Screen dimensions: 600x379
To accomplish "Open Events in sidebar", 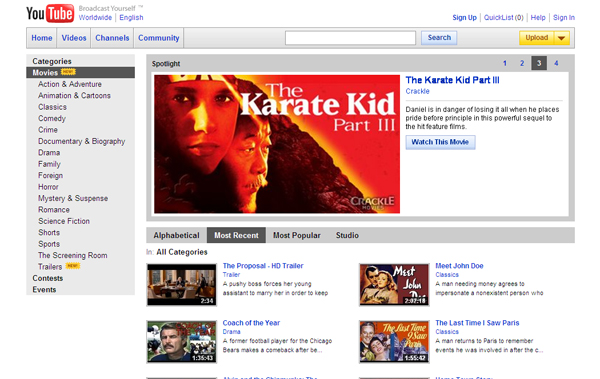I will [x=44, y=290].
